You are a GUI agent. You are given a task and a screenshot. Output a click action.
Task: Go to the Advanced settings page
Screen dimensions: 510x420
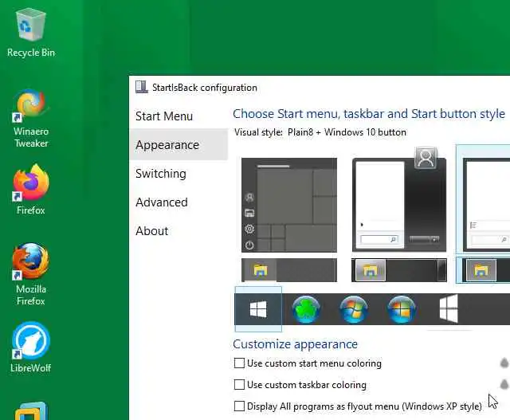pos(178,202)
